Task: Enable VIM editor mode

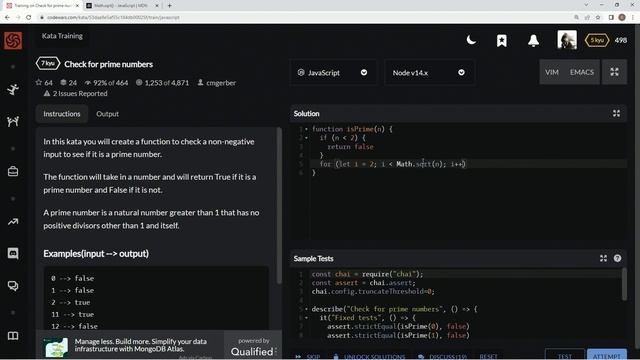Action: click(551, 72)
